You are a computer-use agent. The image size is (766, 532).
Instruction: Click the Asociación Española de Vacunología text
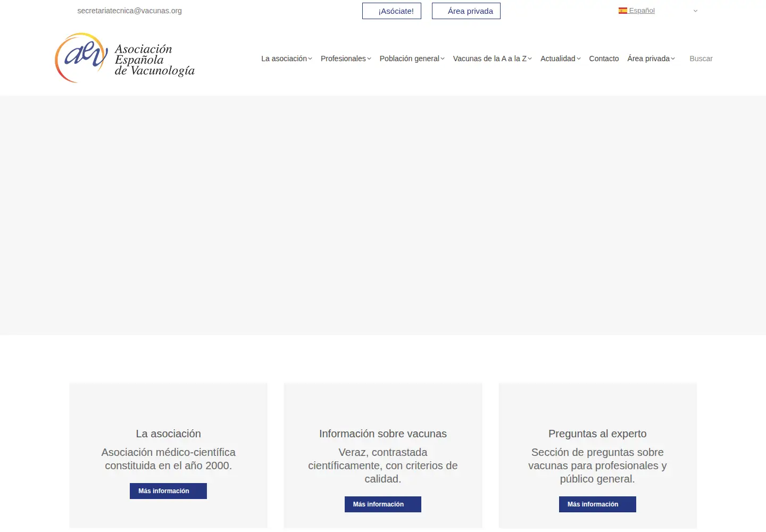155,60
